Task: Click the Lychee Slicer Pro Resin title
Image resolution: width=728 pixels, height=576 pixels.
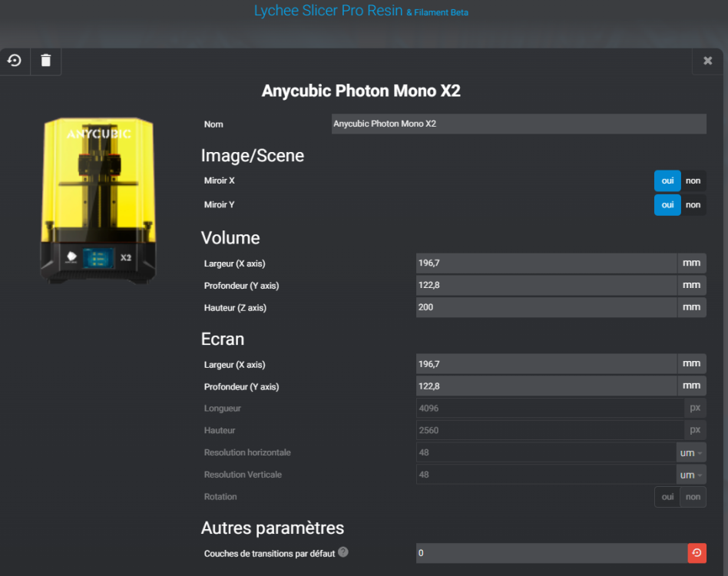Action: [x=328, y=10]
